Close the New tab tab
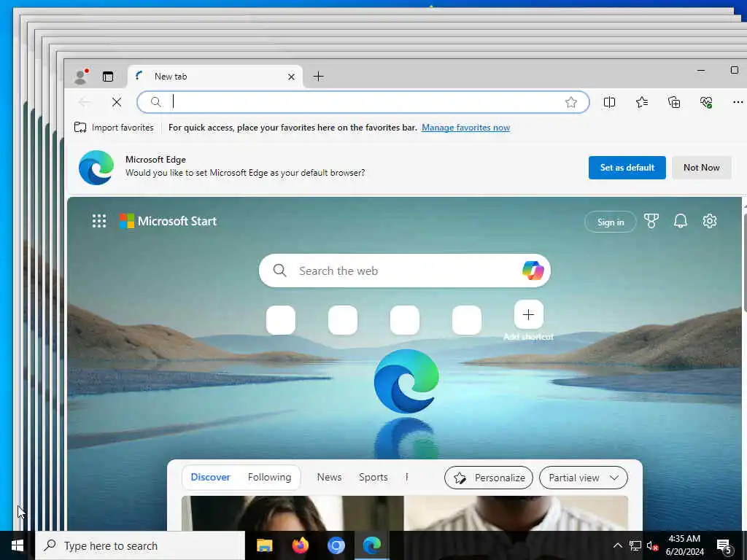This screenshot has height=560, width=747. (291, 77)
